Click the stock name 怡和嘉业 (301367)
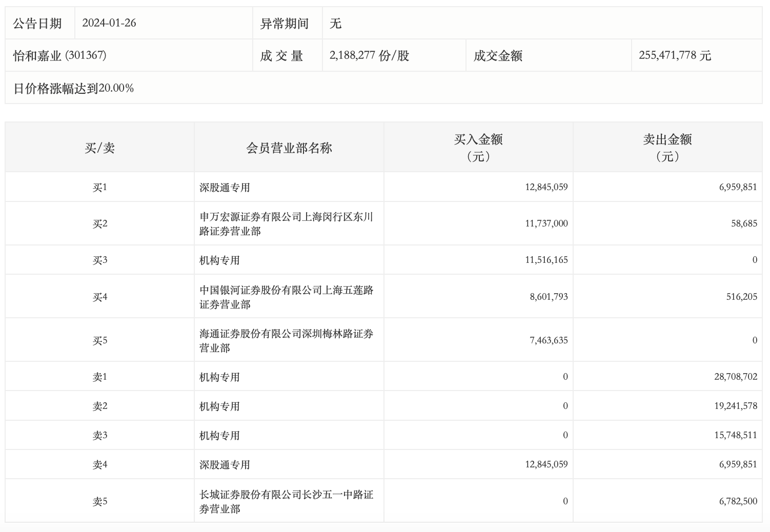The width and height of the screenshot is (770, 532). pyautogui.click(x=60, y=55)
